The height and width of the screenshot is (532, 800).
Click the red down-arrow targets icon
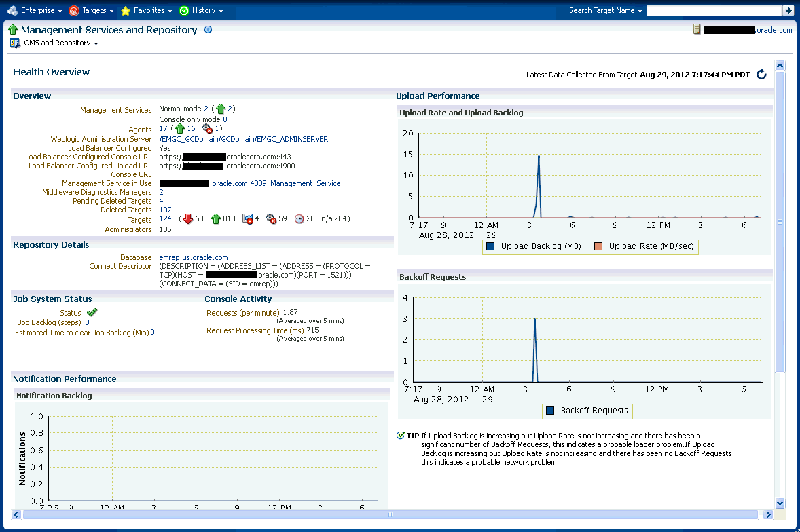click(187, 218)
